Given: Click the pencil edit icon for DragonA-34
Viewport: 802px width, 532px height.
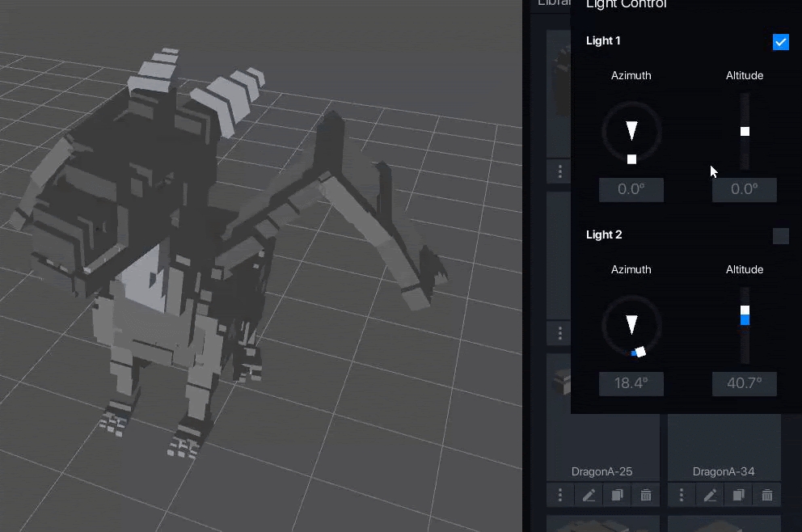Looking at the screenshot, I should pos(711,495).
